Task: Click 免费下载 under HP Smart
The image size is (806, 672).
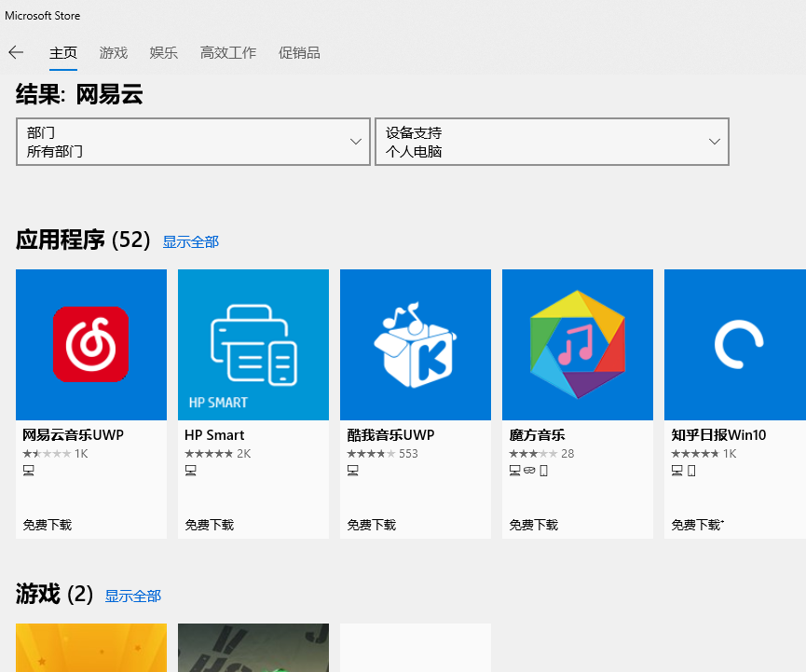Action: (210, 525)
